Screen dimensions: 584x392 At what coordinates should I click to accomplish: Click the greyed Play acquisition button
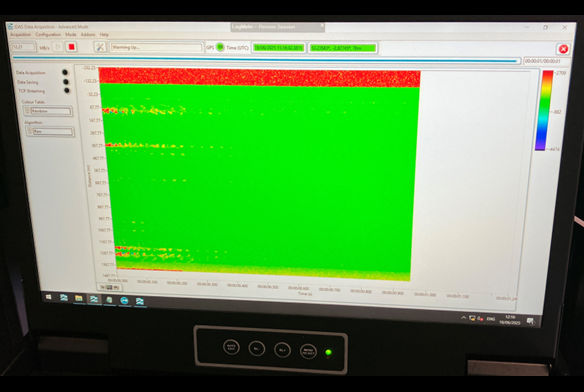click(x=57, y=47)
